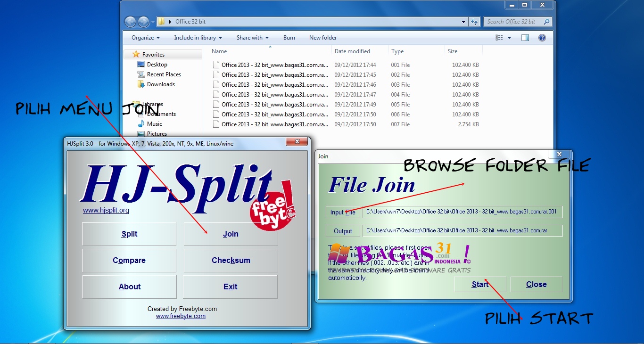Screen dimensions: 644x344
Task: Click file icon of the 007 File
Action: pos(216,124)
